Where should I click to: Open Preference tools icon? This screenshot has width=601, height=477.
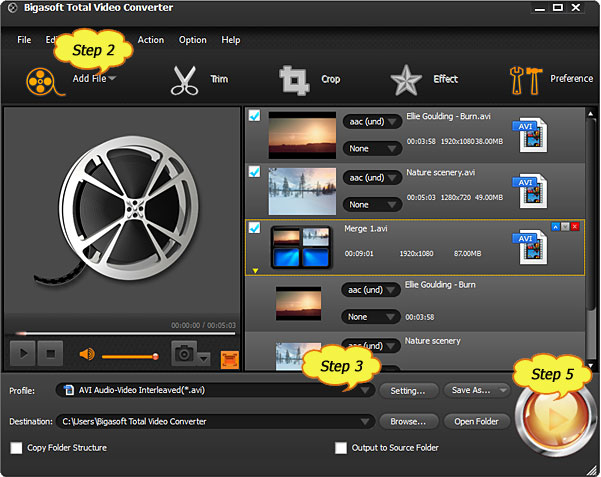click(525, 80)
